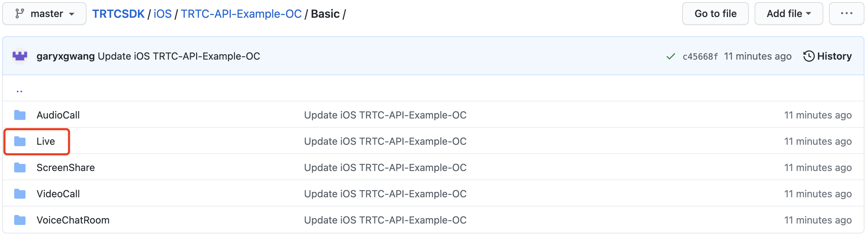The width and height of the screenshot is (868, 237).
Task: Click the AudioCall folder icon
Action: [20, 115]
